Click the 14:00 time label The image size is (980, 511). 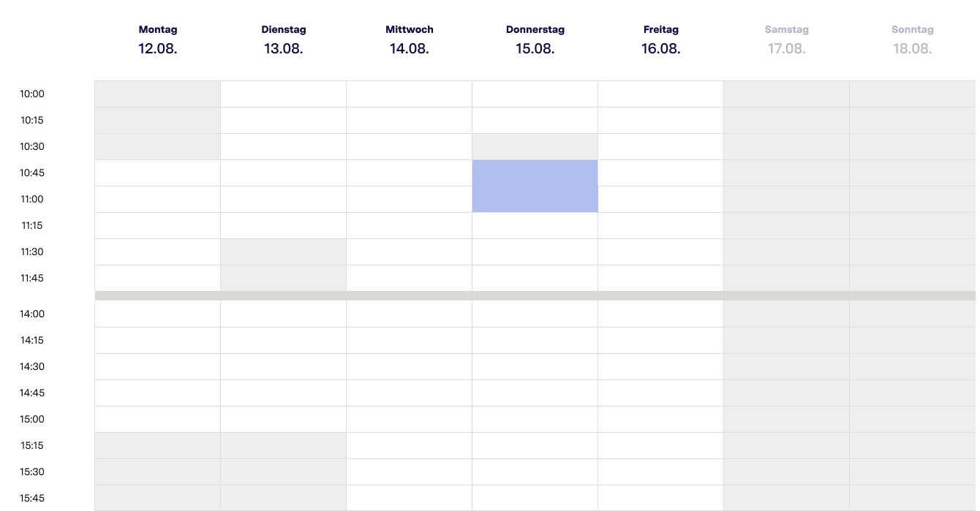click(32, 314)
